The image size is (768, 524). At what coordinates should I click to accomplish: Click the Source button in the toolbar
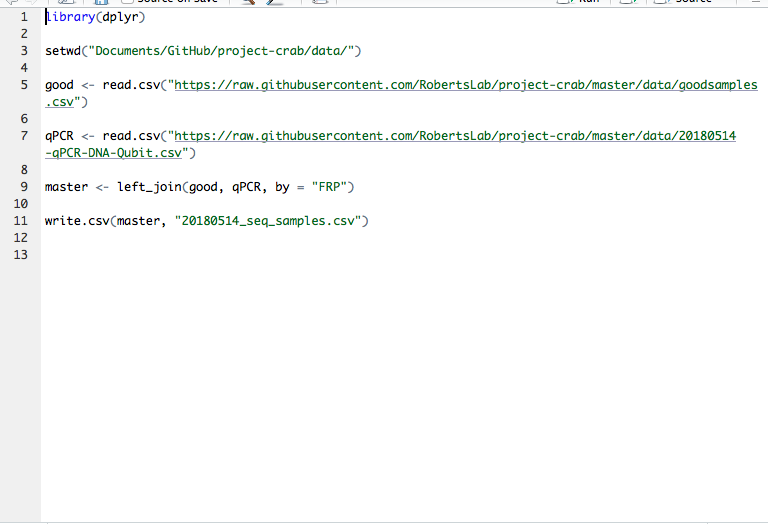point(688,2)
